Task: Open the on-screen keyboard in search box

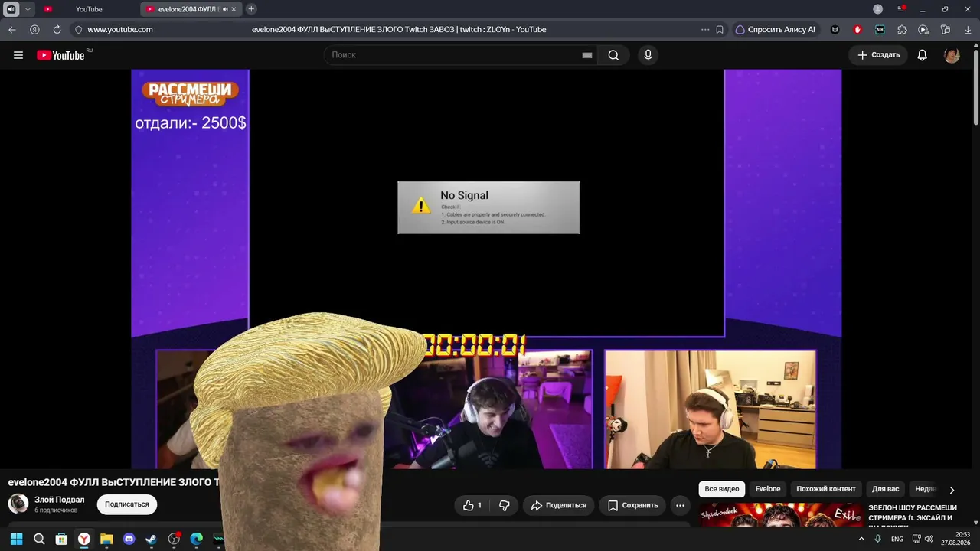Action: (x=587, y=55)
